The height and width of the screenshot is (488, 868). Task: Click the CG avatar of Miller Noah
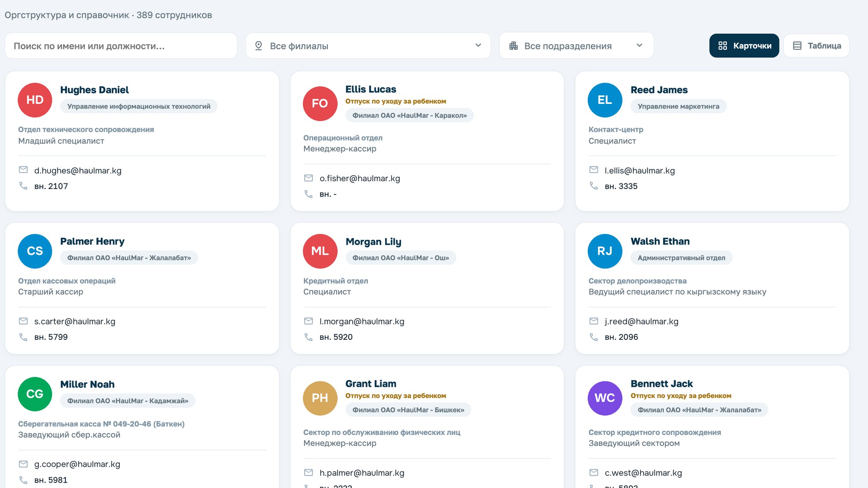tap(35, 394)
